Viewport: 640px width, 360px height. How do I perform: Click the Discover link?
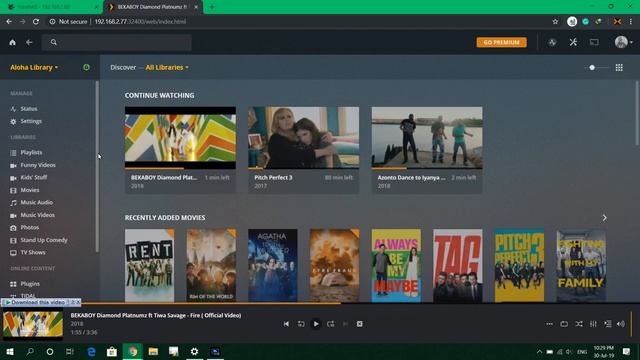click(123, 67)
